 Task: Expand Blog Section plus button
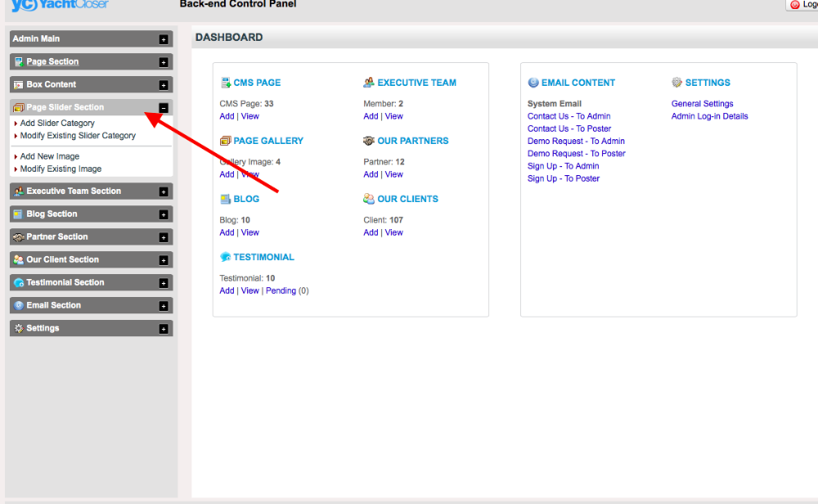click(164, 214)
